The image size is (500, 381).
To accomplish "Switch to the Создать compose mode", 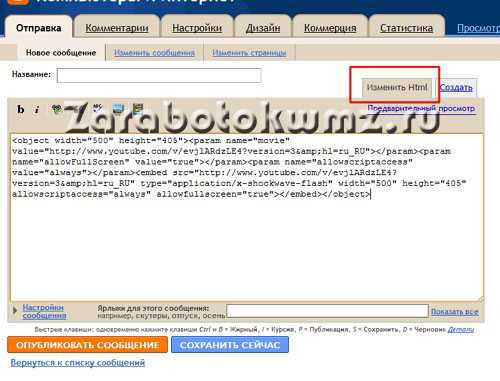I will point(456,88).
